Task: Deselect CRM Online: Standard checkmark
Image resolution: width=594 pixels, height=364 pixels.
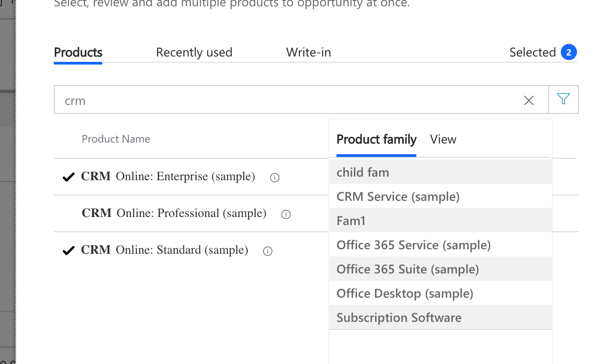Action: coord(68,251)
